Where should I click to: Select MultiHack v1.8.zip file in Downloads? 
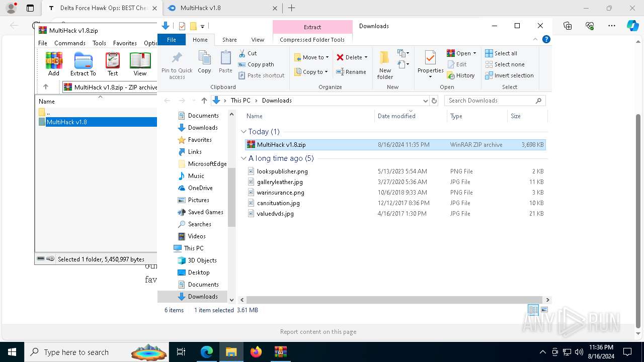[x=395, y=145]
